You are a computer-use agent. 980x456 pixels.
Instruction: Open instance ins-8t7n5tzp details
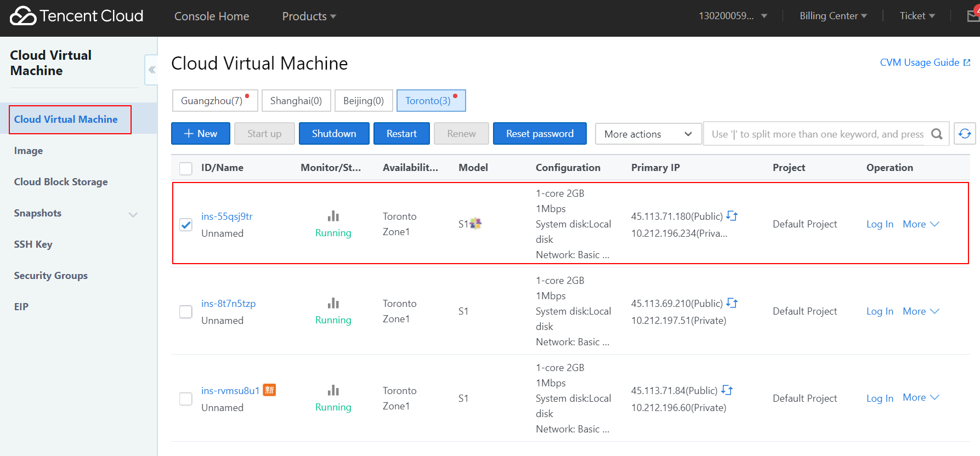tap(229, 304)
